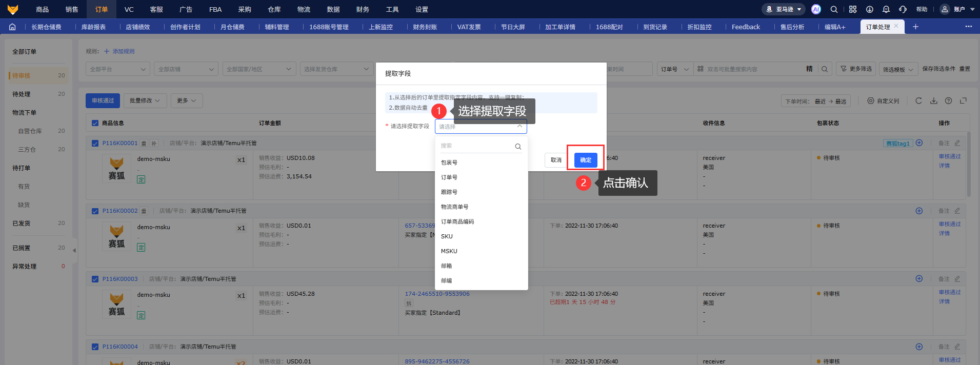
Task: Click the account avatar icon
Action: (x=945, y=9)
